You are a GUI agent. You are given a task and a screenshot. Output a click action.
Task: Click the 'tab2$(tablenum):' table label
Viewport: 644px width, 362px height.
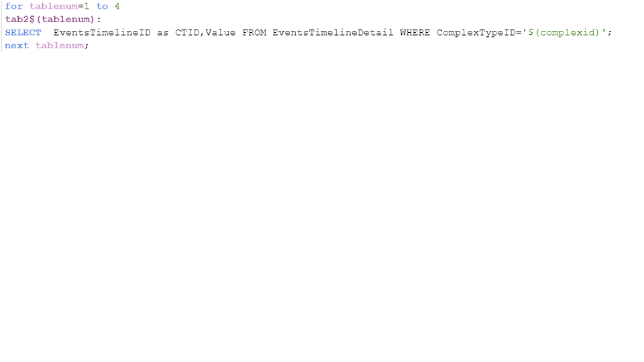pyautogui.click(x=53, y=19)
